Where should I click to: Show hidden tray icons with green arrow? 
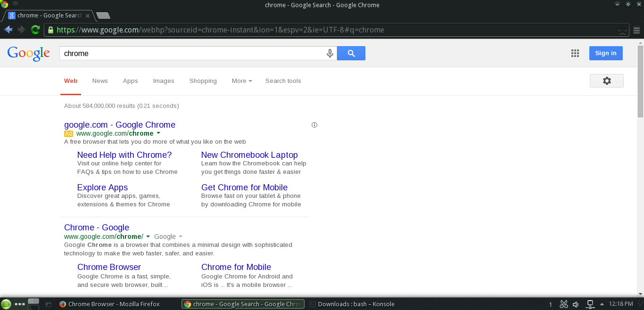click(x=602, y=304)
